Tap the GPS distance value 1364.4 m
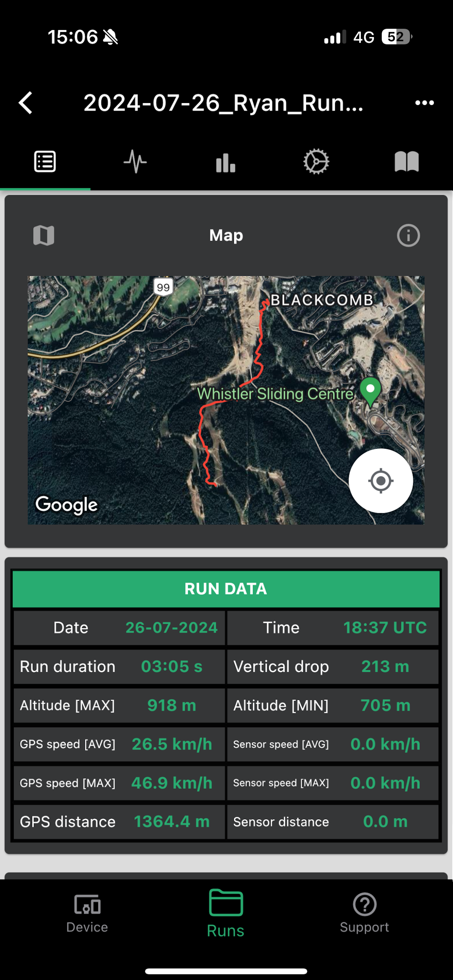453x980 pixels. (171, 822)
